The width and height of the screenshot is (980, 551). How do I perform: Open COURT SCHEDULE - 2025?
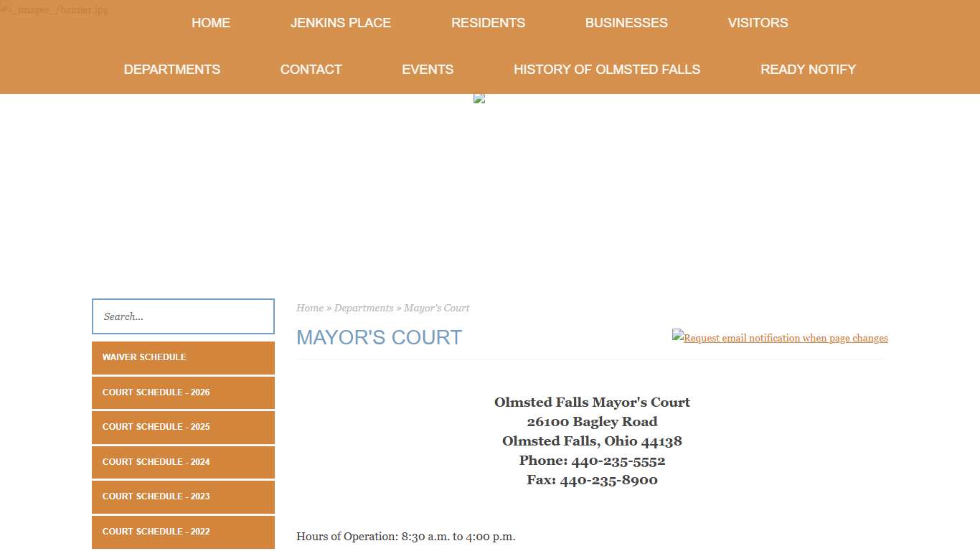click(183, 427)
